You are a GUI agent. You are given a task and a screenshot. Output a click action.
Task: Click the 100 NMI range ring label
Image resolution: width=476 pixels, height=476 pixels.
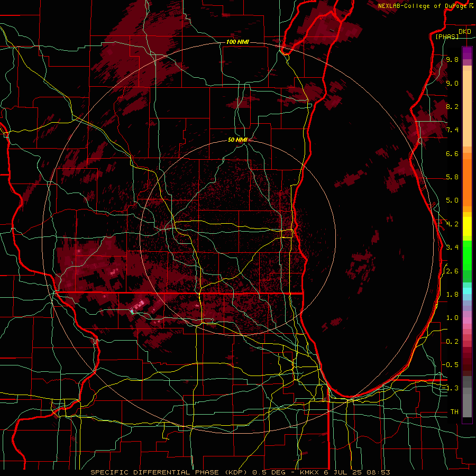pos(237,42)
